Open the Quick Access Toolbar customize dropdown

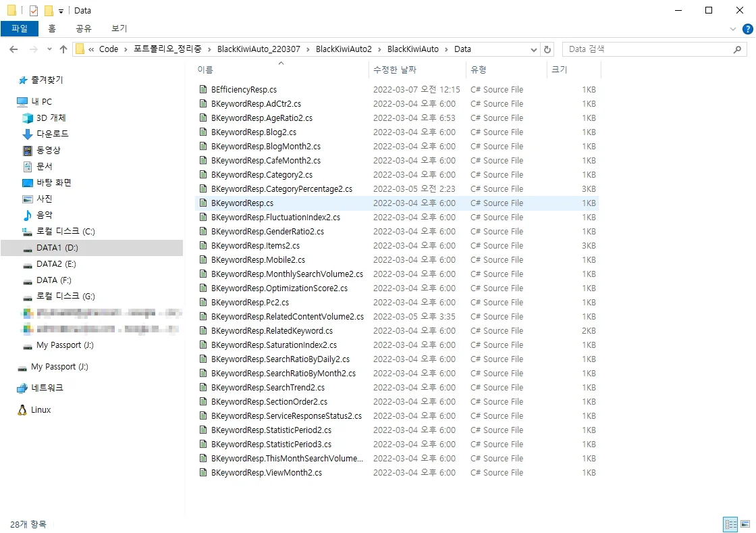(61, 11)
